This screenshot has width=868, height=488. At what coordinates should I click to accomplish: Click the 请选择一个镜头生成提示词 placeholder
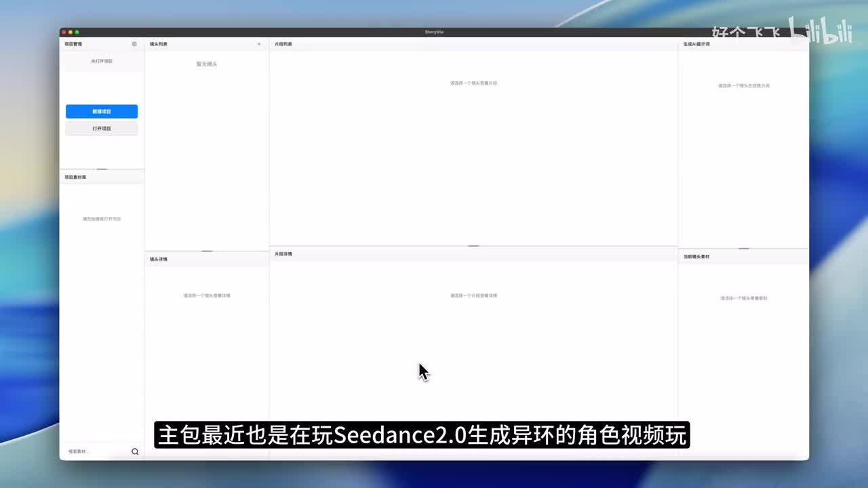tap(744, 85)
